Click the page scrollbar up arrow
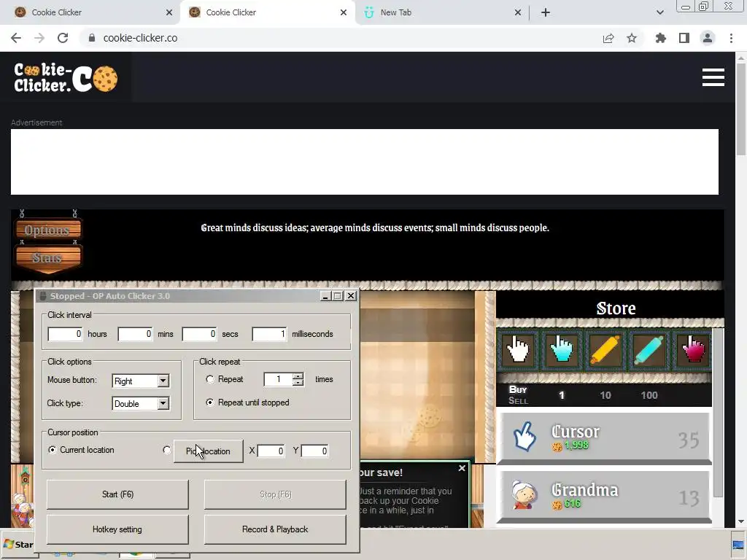Image resolution: width=747 pixels, height=560 pixels. (741, 58)
